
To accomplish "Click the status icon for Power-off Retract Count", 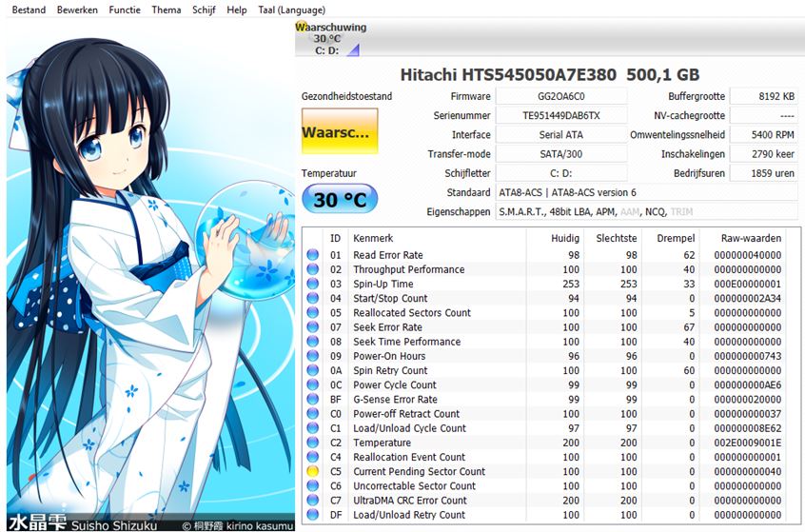I will point(313,413).
